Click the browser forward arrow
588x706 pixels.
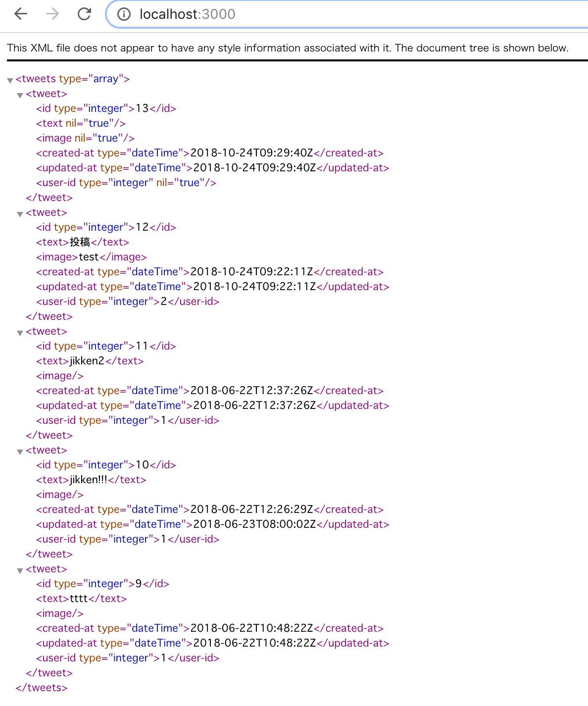coord(52,14)
